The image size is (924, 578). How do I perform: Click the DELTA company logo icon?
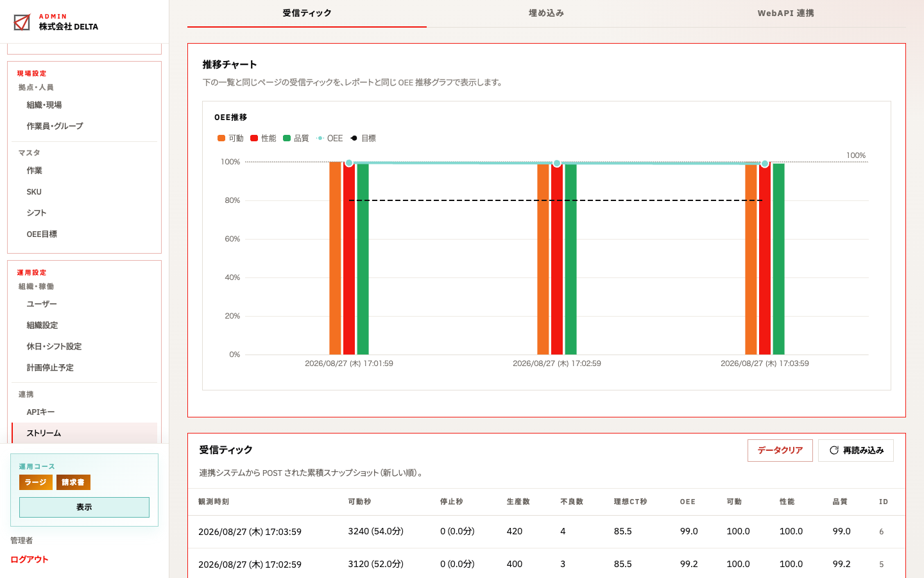pos(22,22)
